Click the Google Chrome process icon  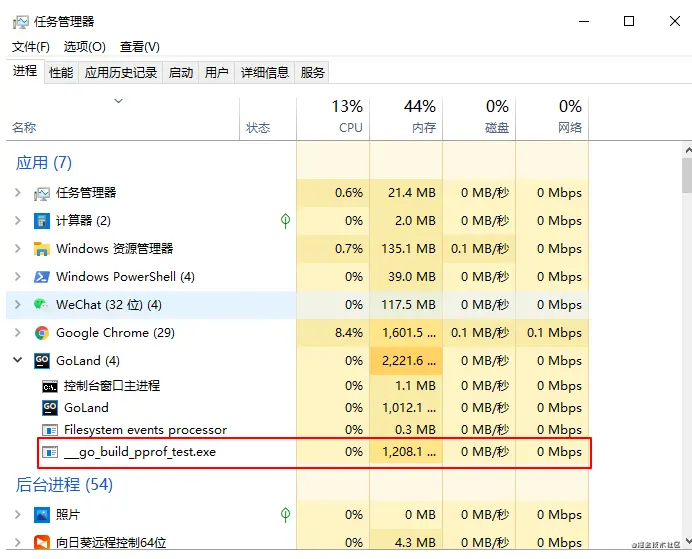point(42,333)
